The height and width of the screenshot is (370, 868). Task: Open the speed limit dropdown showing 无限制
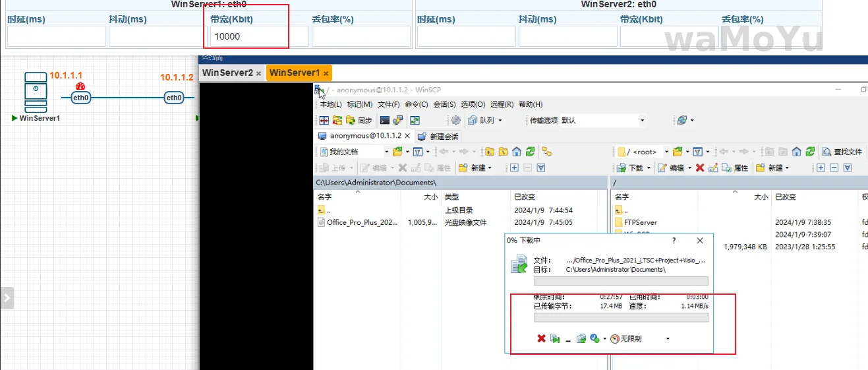coord(668,339)
